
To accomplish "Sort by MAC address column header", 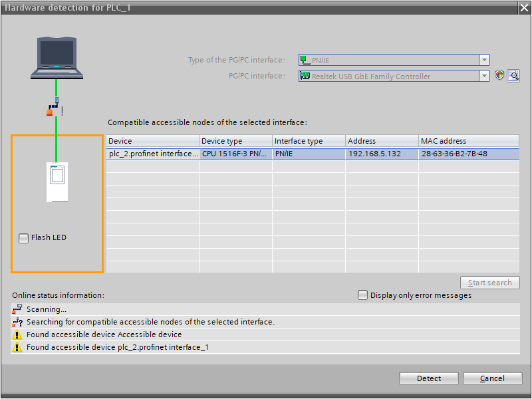I will [x=469, y=141].
